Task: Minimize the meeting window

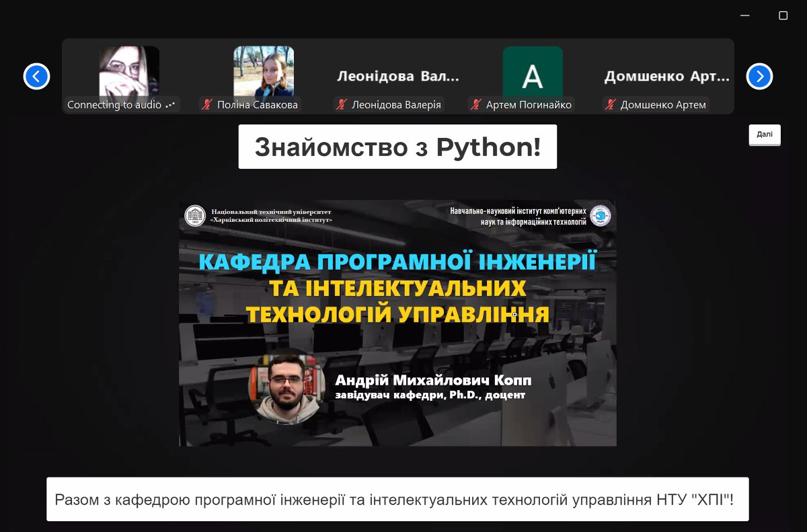Action: pos(744,15)
